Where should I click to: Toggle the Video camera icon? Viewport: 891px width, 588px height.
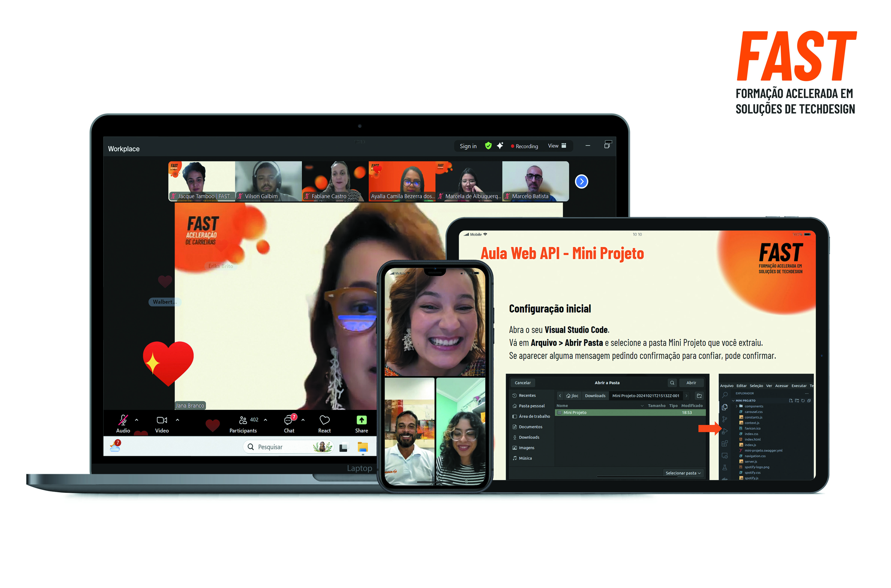click(x=162, y=420)
